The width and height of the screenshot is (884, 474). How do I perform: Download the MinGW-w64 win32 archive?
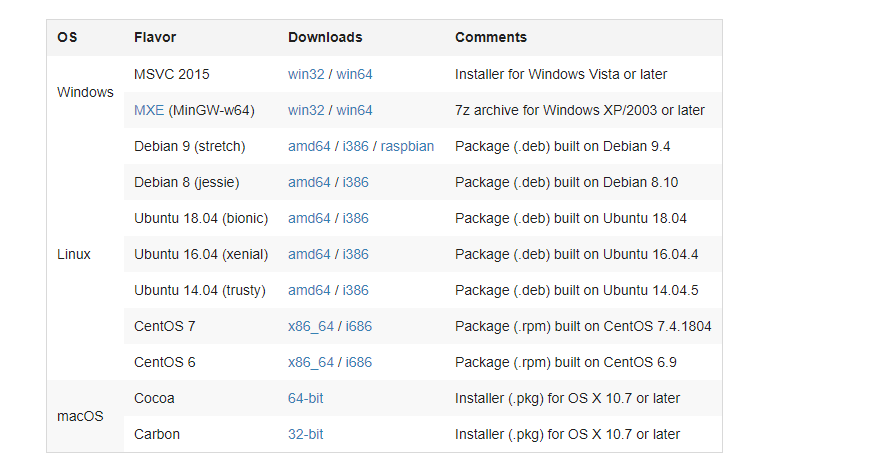[x=306, y=110]
